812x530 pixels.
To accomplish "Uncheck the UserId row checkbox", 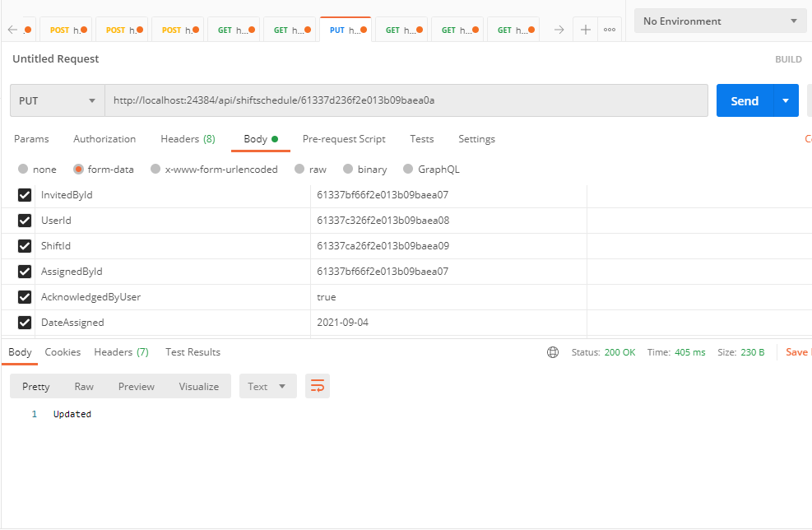I will click(25, 221).
